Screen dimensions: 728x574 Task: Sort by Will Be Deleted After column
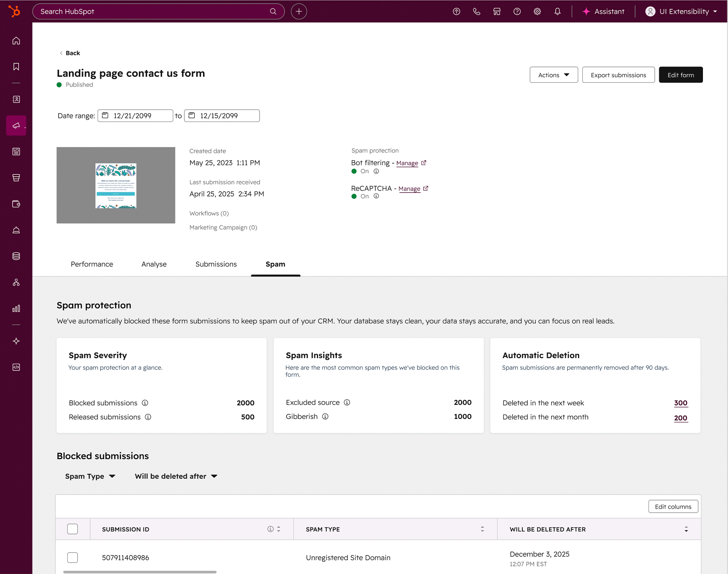click(686, 529)
